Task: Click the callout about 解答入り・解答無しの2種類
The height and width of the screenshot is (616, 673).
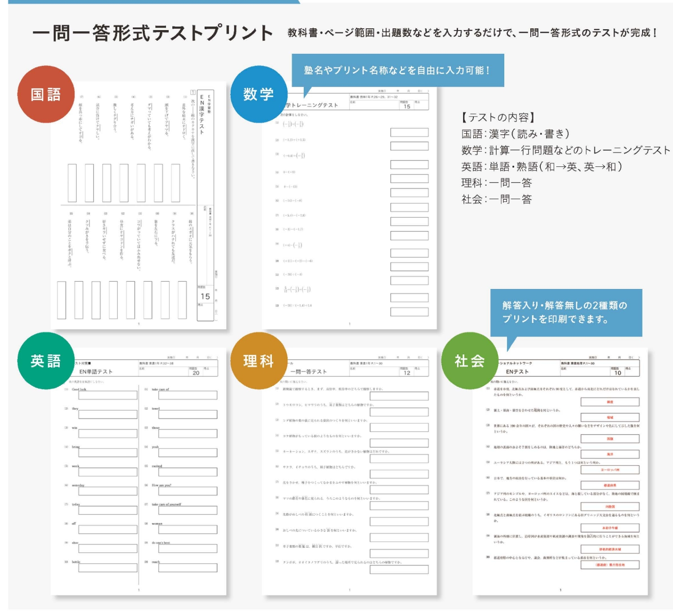Action: 566,313
